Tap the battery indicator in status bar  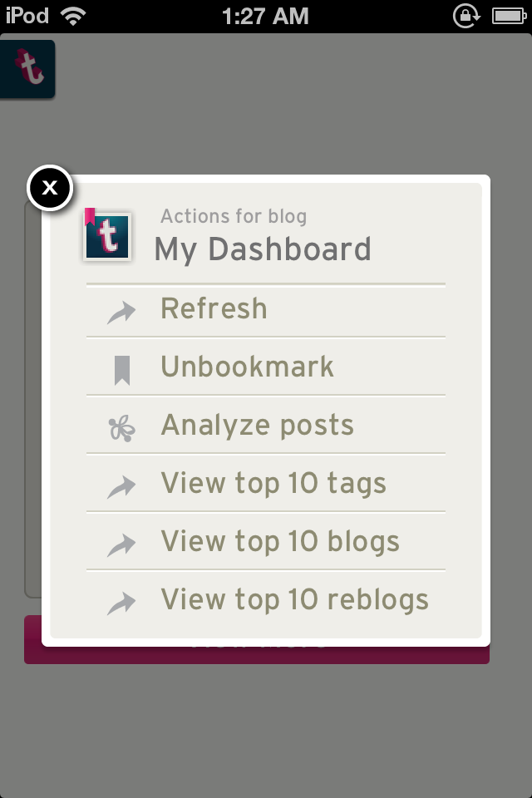(x=509, y=17)
